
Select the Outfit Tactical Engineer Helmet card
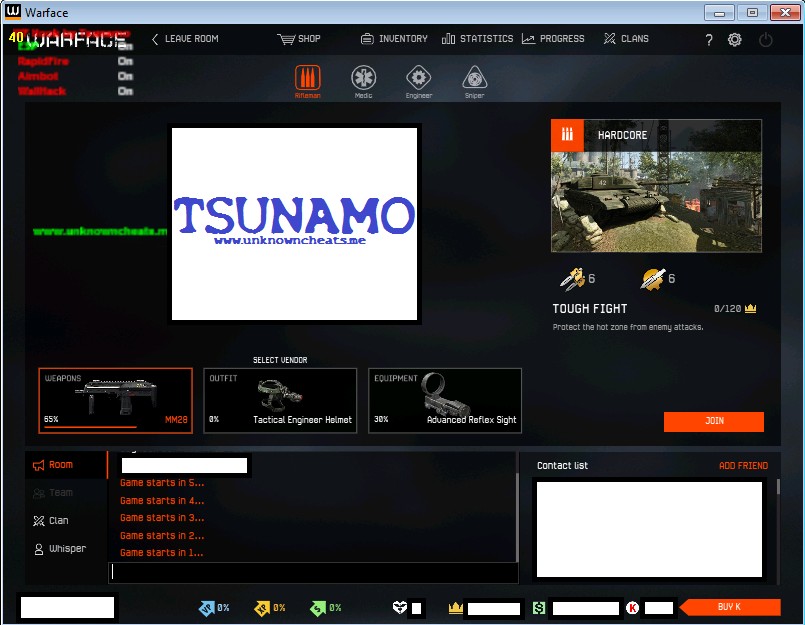280,401
